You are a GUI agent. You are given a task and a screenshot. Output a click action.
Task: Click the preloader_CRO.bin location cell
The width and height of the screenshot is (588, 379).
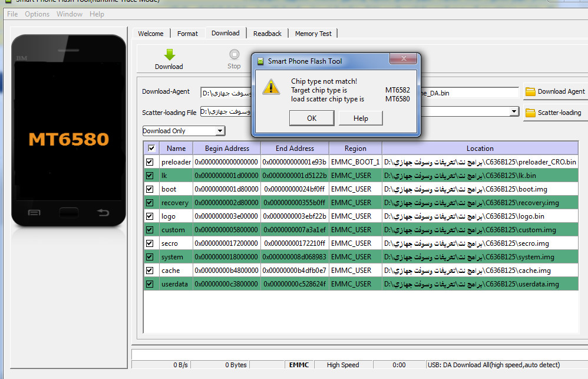480,162
